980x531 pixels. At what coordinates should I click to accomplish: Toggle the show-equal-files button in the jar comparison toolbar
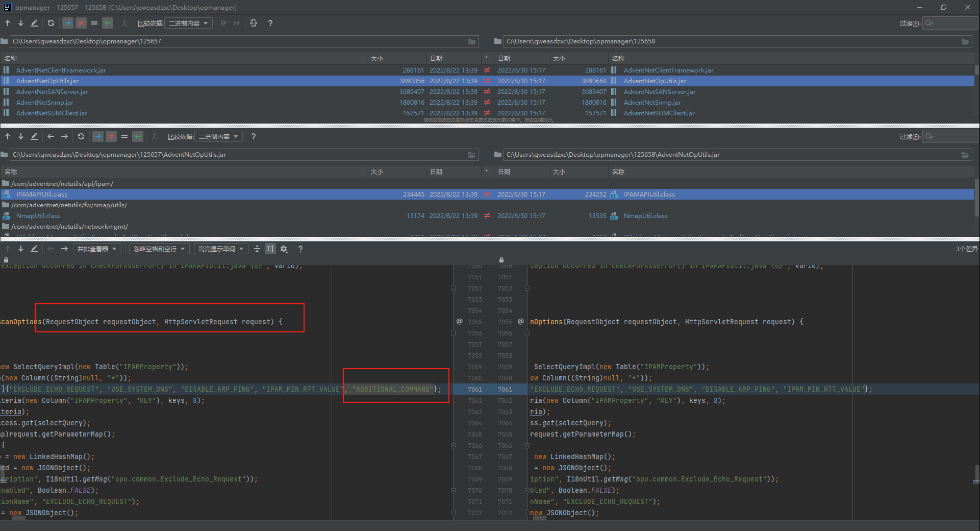point(124,136)
